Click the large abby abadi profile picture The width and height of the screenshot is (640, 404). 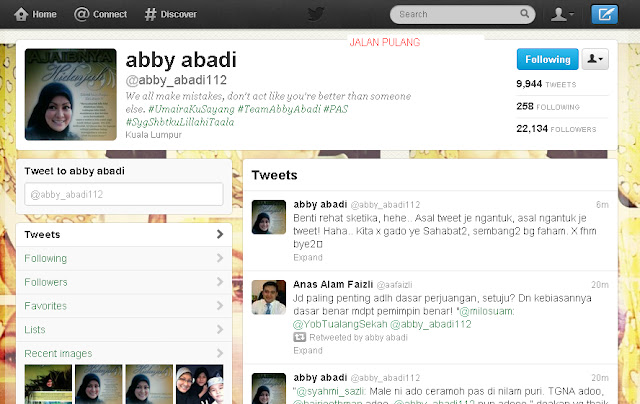[71, 95]
